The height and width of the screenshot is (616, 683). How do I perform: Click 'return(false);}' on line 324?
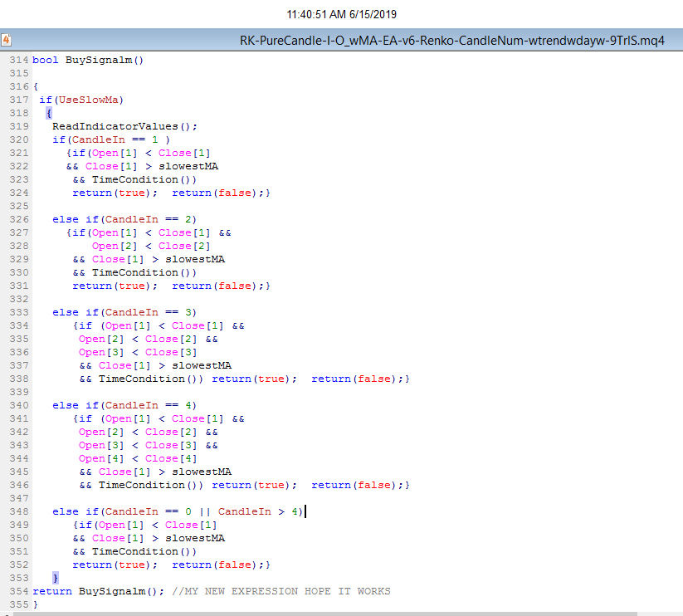click(x=222, y=193)
